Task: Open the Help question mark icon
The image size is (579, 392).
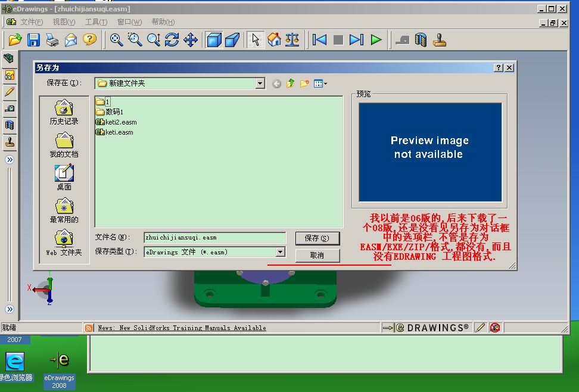Action: click(x=89, y=39)
